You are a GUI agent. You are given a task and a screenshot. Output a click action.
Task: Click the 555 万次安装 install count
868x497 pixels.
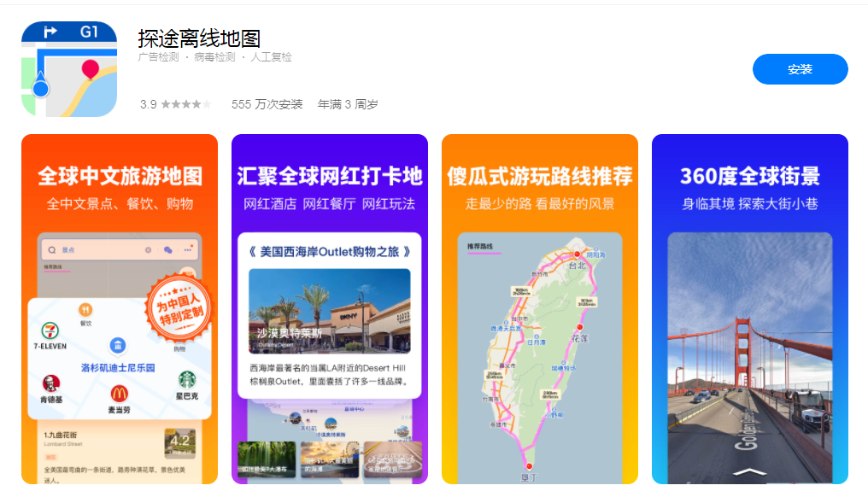click(267, 104)
